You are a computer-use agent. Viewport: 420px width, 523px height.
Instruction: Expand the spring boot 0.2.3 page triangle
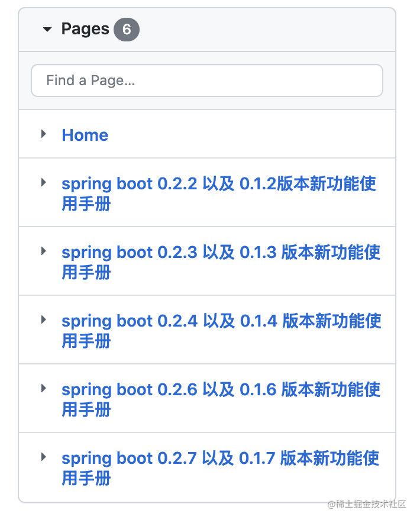pos(43,251)
